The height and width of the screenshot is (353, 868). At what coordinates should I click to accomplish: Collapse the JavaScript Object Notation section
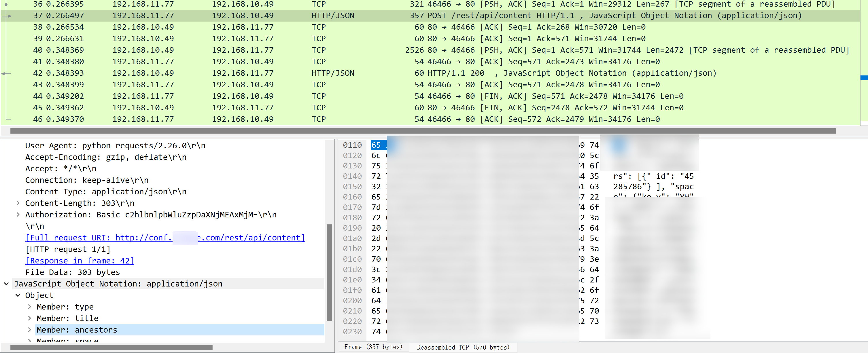coord(6,284)
